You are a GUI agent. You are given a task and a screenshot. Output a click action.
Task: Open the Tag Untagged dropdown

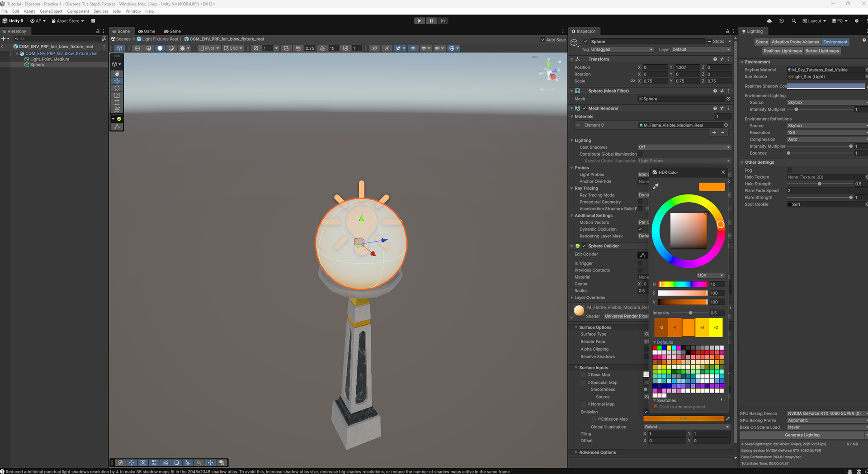point(622,50)
